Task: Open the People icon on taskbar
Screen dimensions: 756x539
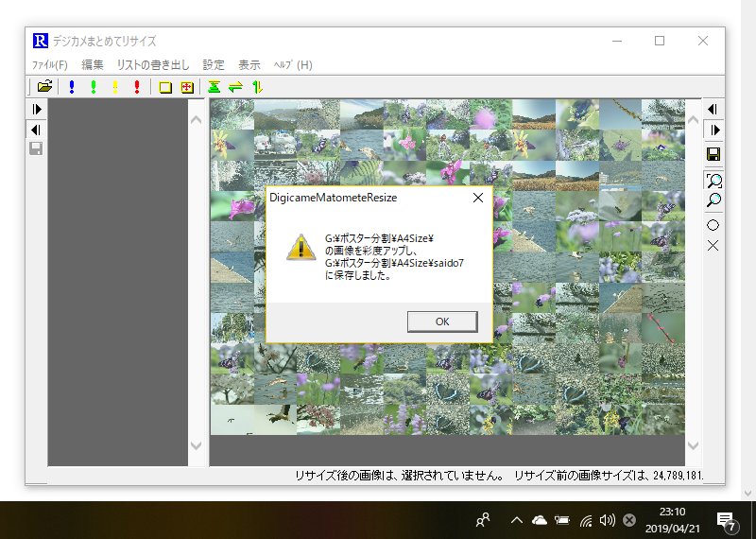Action: pos(483,520)
